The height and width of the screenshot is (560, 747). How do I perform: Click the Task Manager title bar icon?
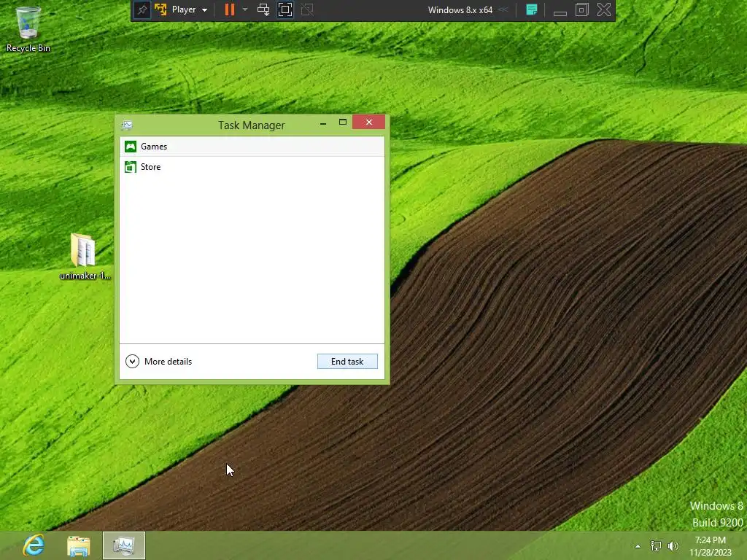click(127, 125)
